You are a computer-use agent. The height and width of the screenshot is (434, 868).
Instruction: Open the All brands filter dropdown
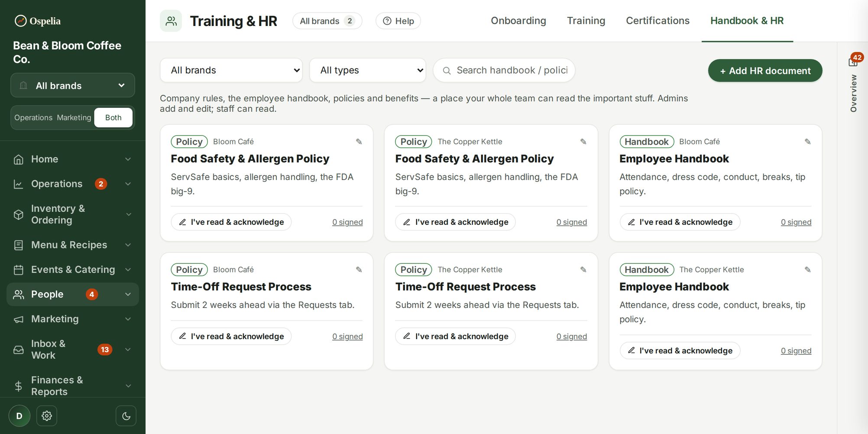point(231,70)
